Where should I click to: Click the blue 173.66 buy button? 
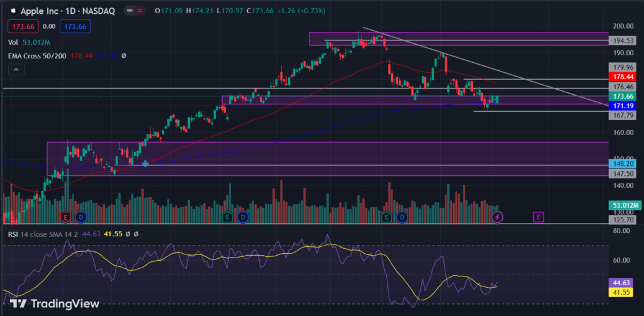[75, 26]
